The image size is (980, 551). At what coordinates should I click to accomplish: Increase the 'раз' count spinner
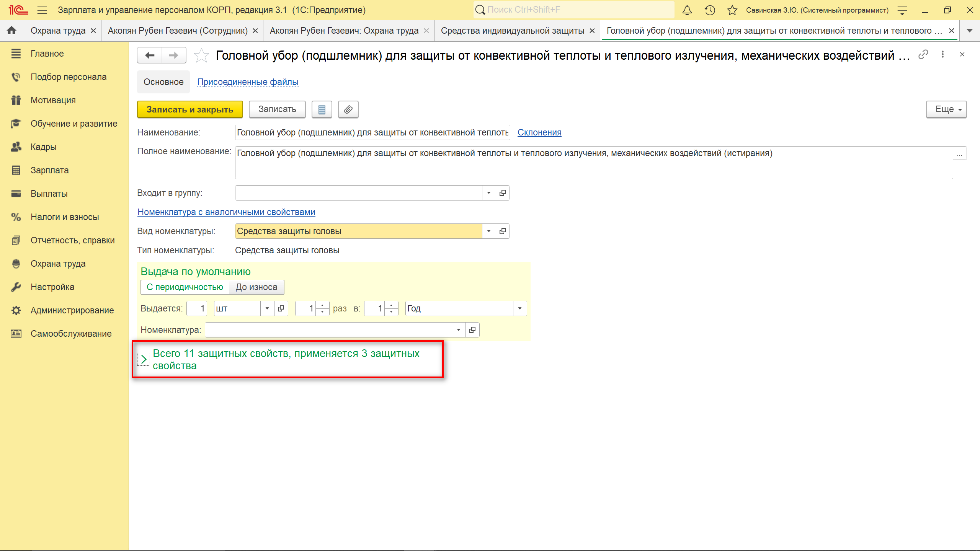click(322, 305)
